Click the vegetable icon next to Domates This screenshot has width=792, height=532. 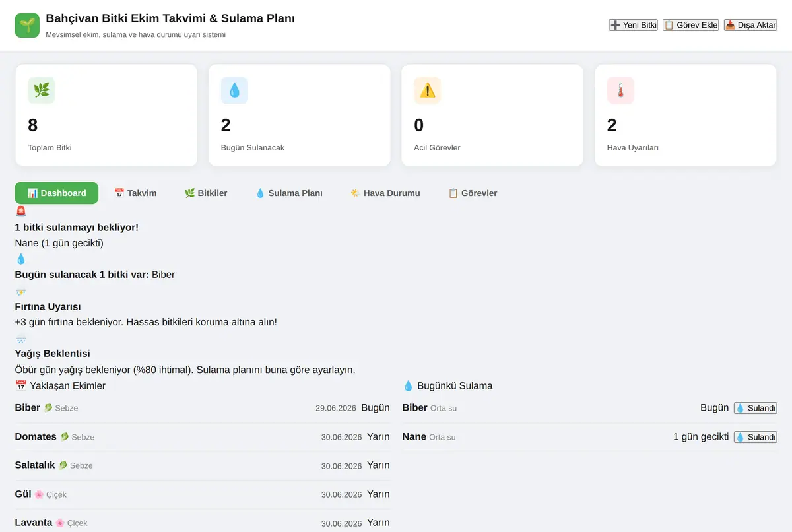pyautogui.click(x=65, y=437)
